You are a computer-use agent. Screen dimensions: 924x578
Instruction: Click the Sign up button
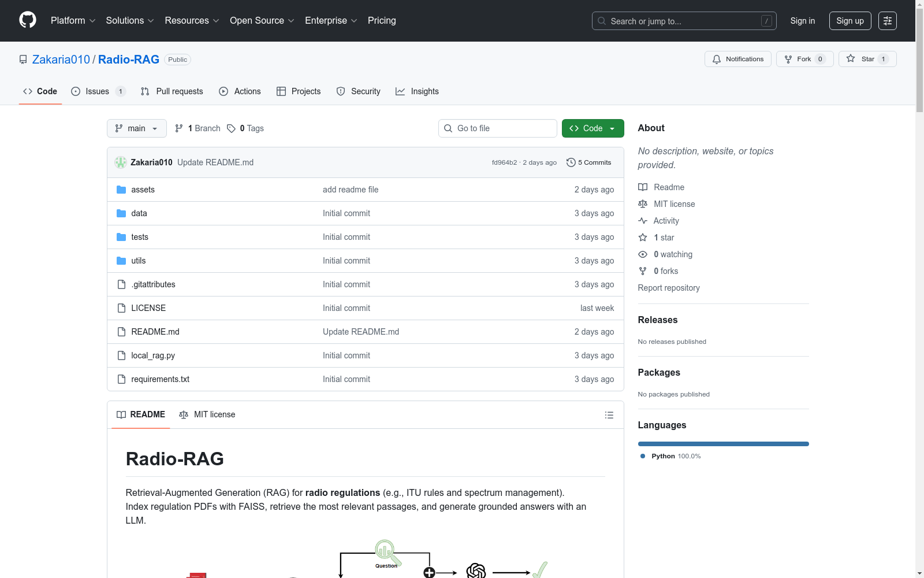[850, 21]
